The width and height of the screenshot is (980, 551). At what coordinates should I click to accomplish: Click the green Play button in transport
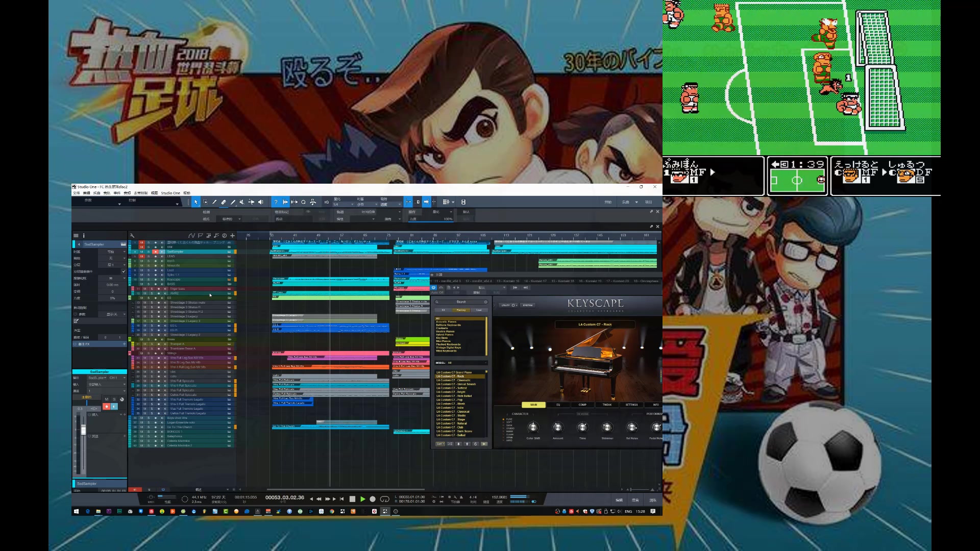point(363,499)
